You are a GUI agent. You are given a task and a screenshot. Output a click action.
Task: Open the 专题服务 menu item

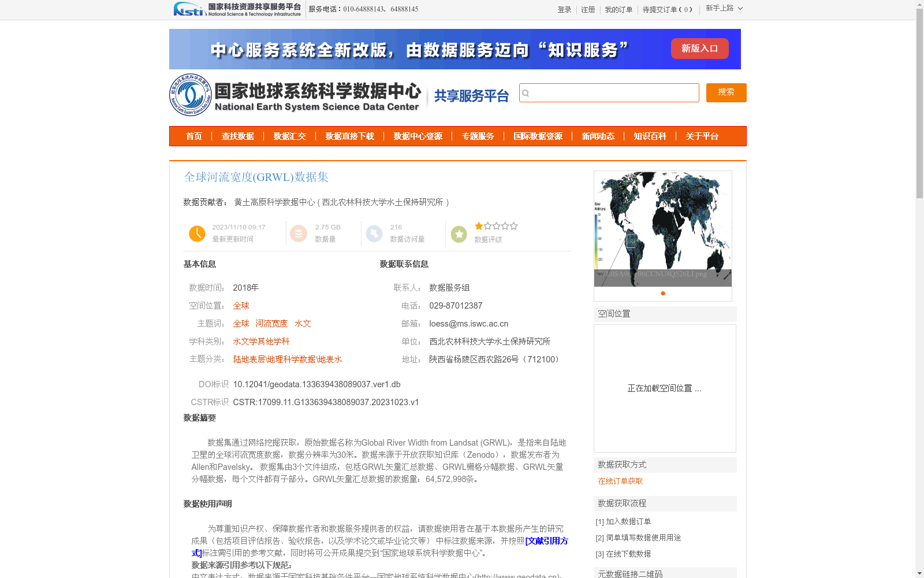coord(478,136)
